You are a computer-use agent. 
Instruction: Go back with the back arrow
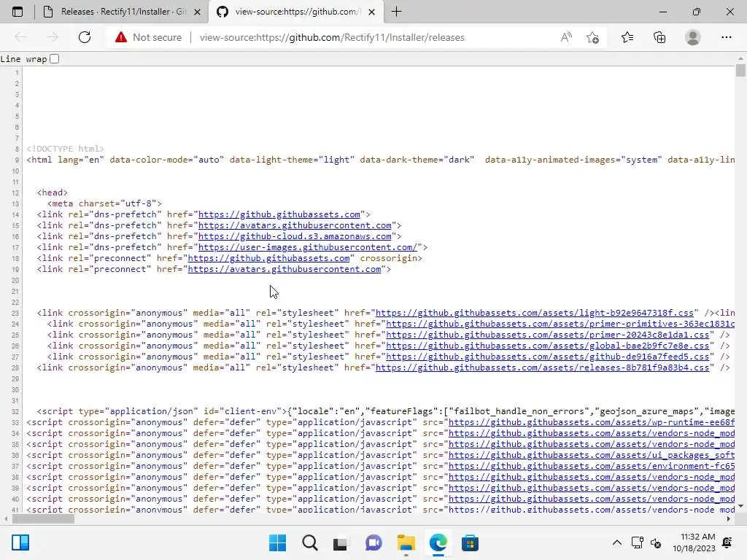20,37
